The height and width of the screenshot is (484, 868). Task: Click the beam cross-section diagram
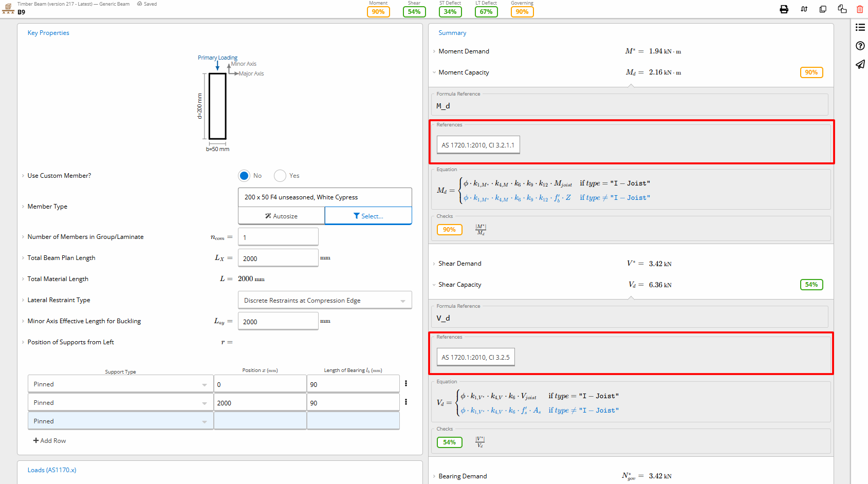tap(217, 106)
